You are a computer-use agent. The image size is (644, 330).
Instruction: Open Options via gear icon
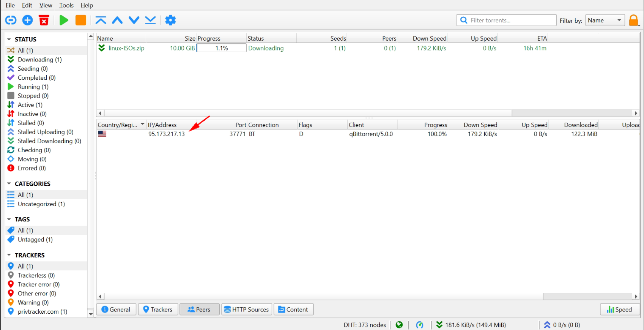(x=170, y=20)
